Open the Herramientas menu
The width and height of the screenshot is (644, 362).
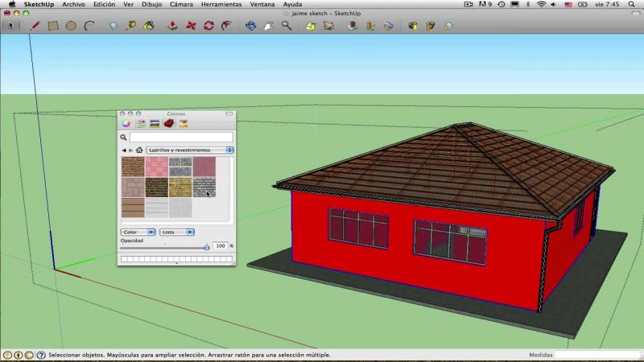[221, 4]
